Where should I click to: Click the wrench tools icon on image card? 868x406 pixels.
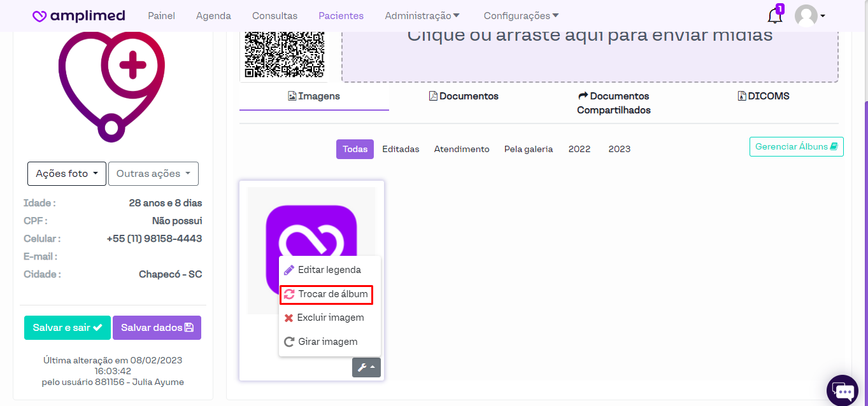pyautogui.click(x=366, y=367)
